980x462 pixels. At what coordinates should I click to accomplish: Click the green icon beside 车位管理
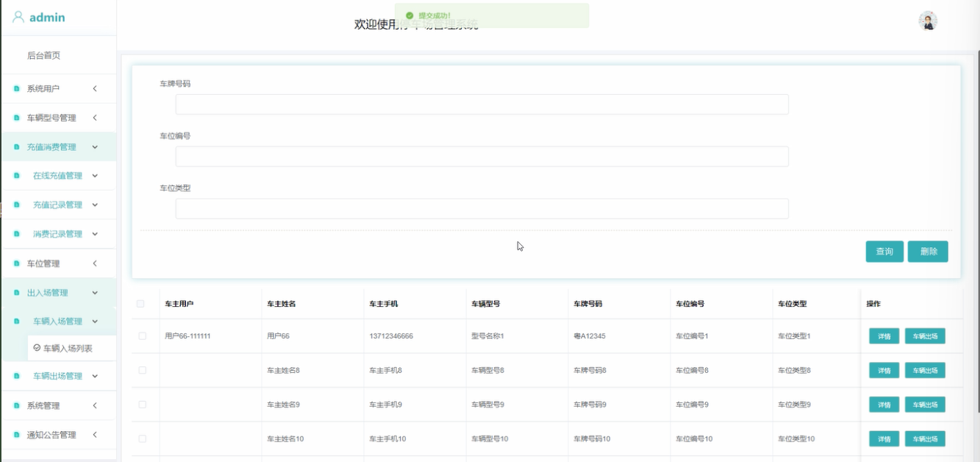[17, 263]
